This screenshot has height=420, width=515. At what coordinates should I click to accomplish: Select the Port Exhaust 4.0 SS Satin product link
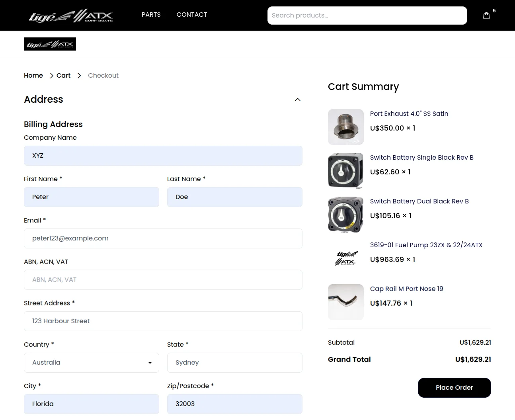pos(409,113)
